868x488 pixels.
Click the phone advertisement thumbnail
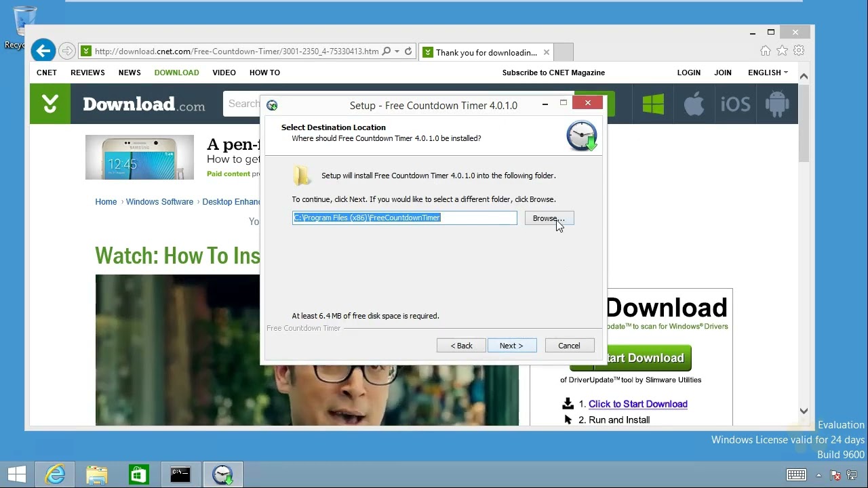click(140, 157)
